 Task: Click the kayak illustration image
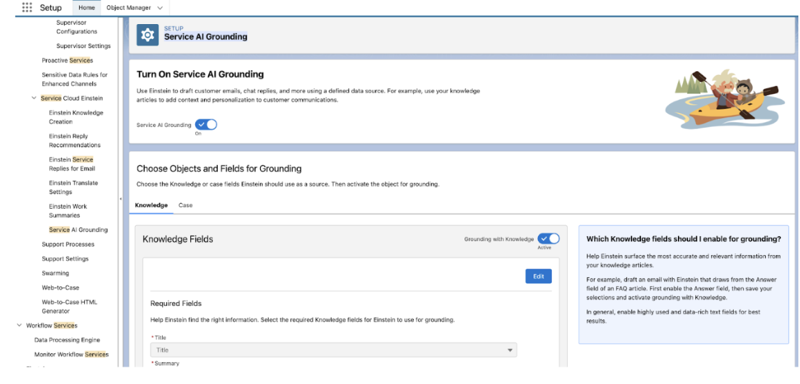(x=724, y=99)
